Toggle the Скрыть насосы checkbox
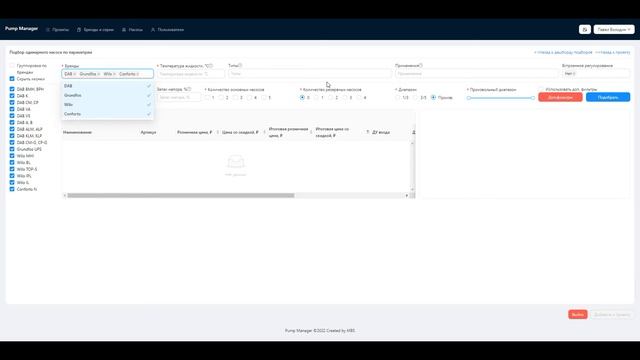The height and width of the screenshot is (360, 640). tap(12, 79)
